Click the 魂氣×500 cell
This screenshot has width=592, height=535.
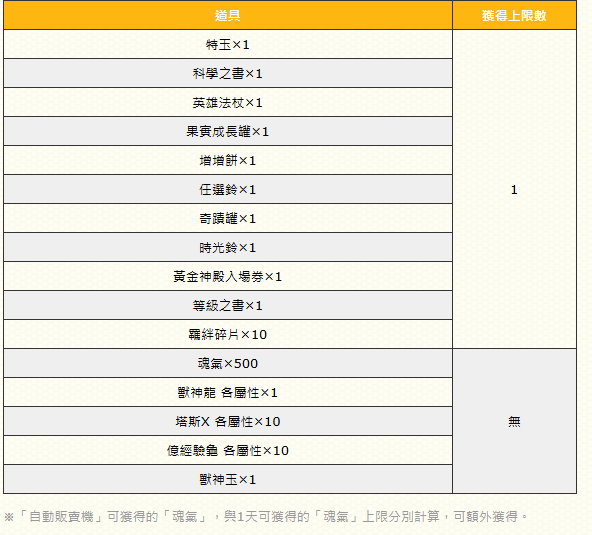point(228,363)
